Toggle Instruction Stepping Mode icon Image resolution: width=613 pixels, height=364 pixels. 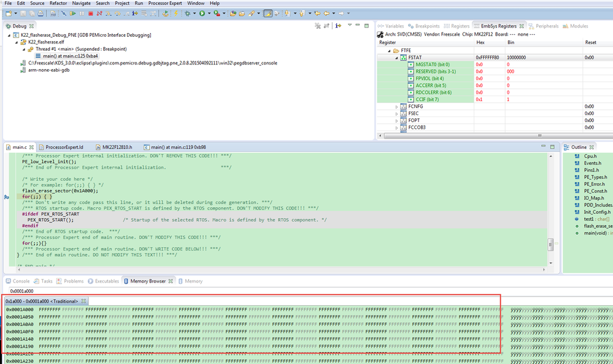(135, 13)
